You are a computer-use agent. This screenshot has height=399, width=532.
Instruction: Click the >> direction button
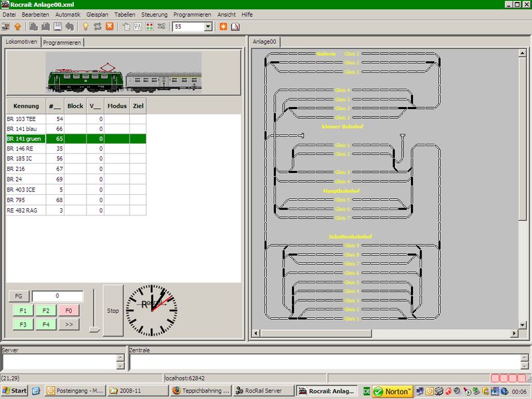[68, 325]
